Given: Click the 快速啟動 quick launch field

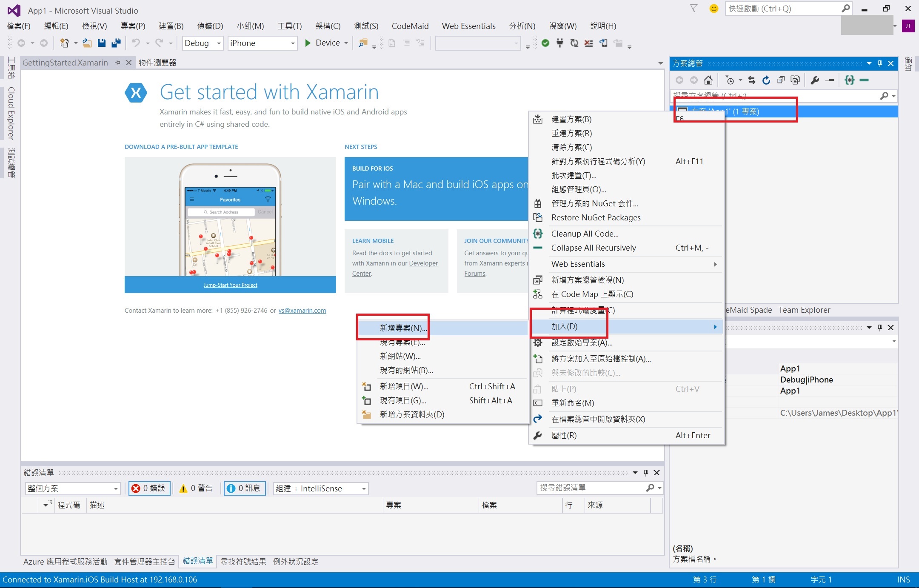Looking at the screenshot, I should pyautogui.click(x=788, y=9).
